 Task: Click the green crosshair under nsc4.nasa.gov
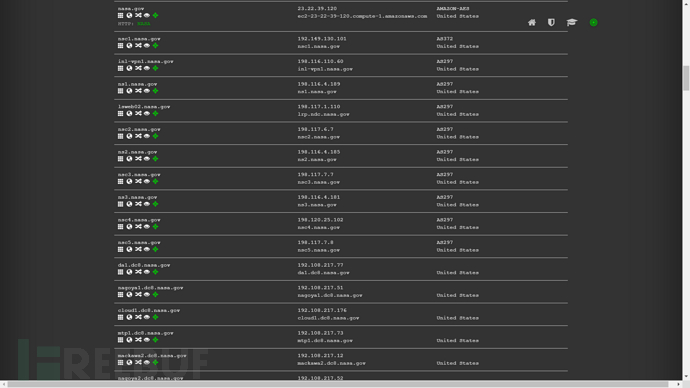tap(155, 227)
